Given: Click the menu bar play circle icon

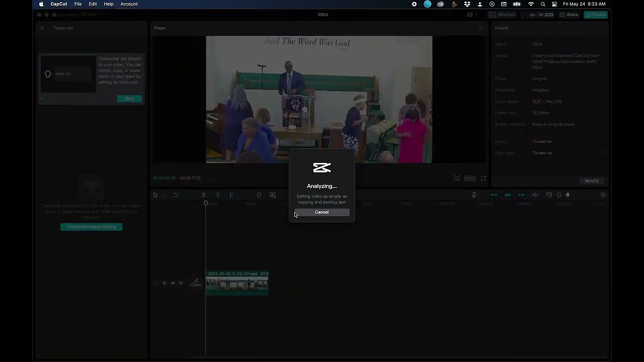Looking at the screenshot, I should tap(492, 4).
